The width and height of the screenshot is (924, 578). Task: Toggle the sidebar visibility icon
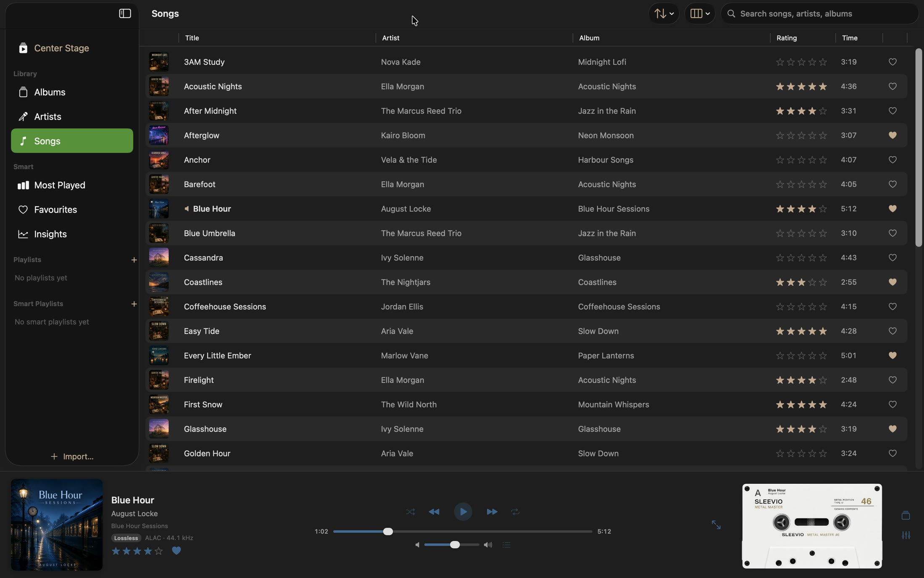click(125, 13)
